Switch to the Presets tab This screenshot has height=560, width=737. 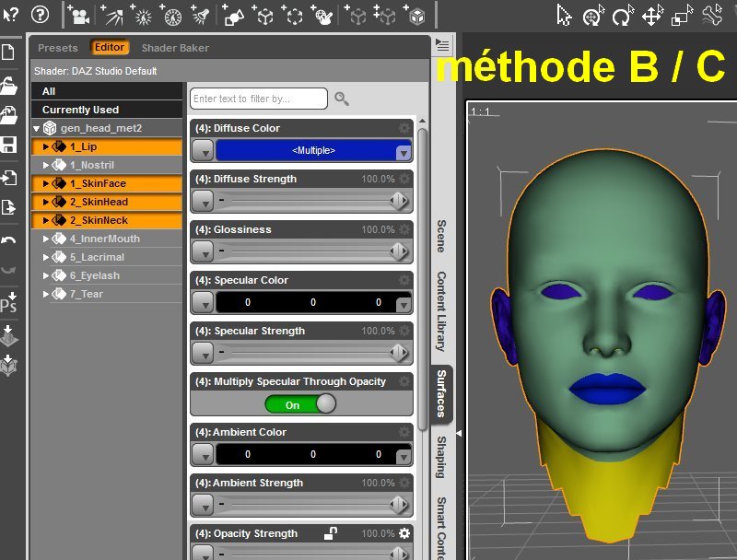(58, 48)
